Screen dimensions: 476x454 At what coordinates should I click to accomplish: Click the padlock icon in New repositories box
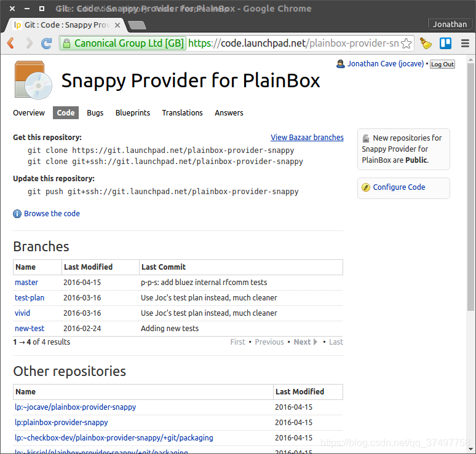[366, 138]
